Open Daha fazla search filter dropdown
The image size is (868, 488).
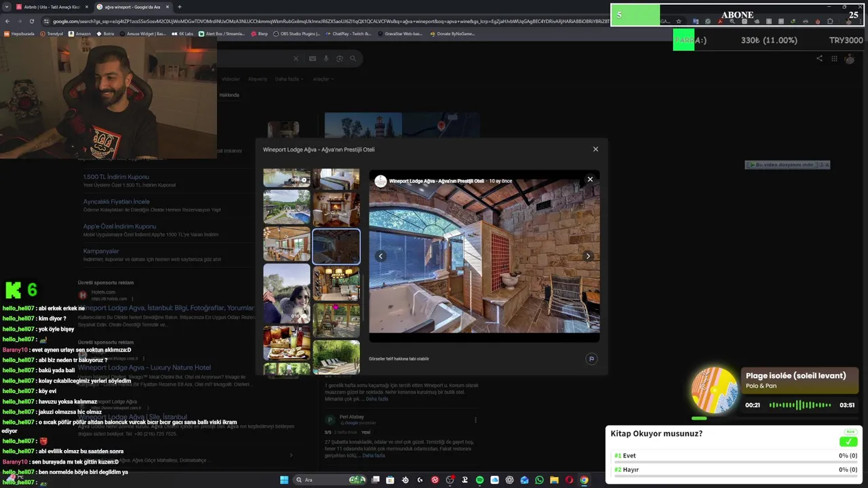(x=288, y=79)
